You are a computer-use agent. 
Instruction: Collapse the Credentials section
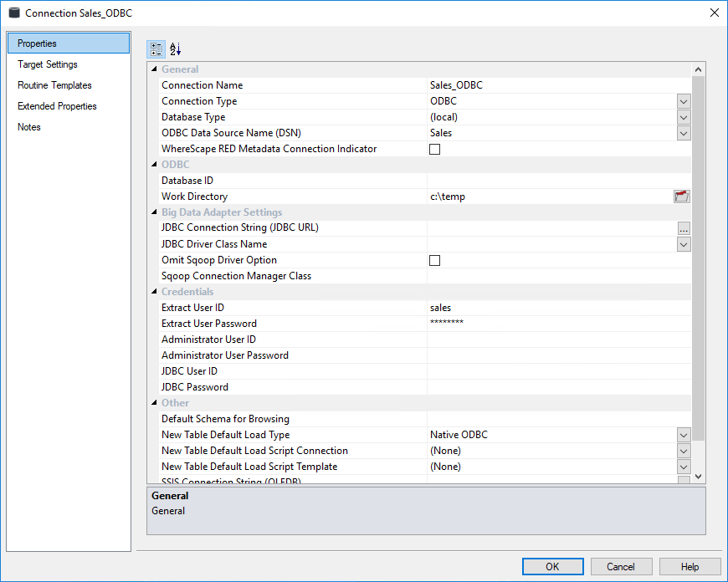pyautogui.click(x=154, y=292)
